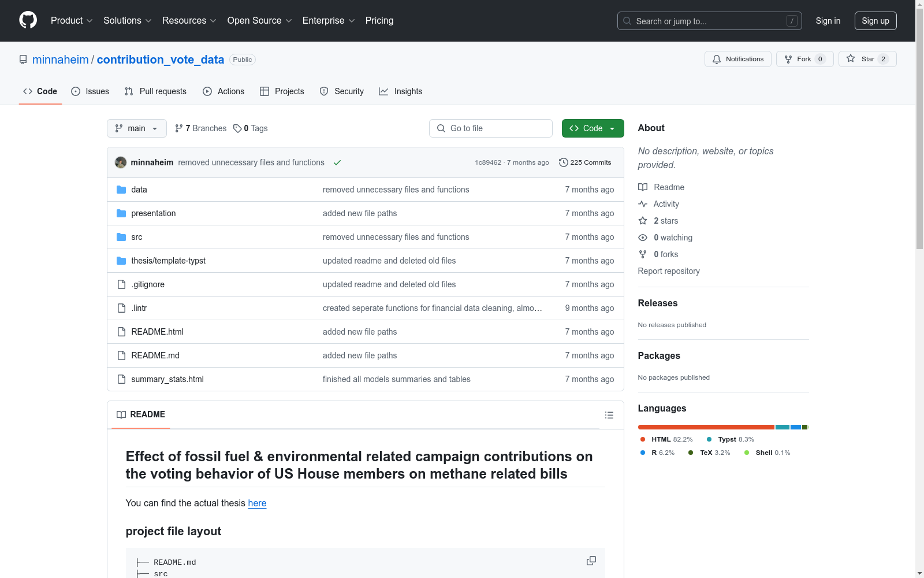The width and height of the screenshot is (924, 578).
Task: Focus the Search or jump to field
Action: pos(710,21)
